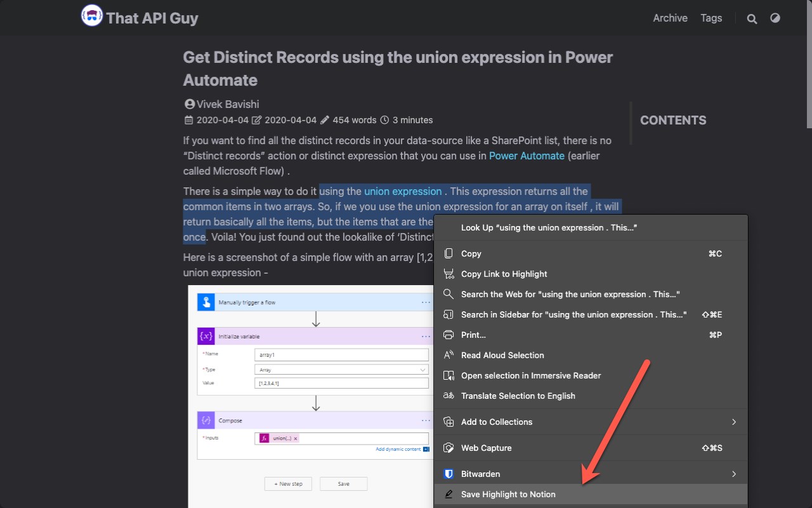812x508 pixels.
Task: Click the Save Highlight to Notion pen icon
Action: tap(449, 494)
